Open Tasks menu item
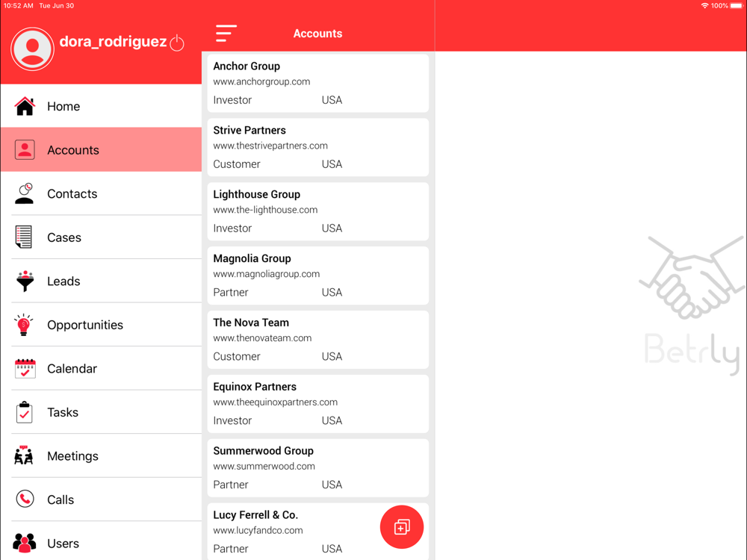Viewport: 747px width, 560px height. pyautogui.click(x=101, y=412)
